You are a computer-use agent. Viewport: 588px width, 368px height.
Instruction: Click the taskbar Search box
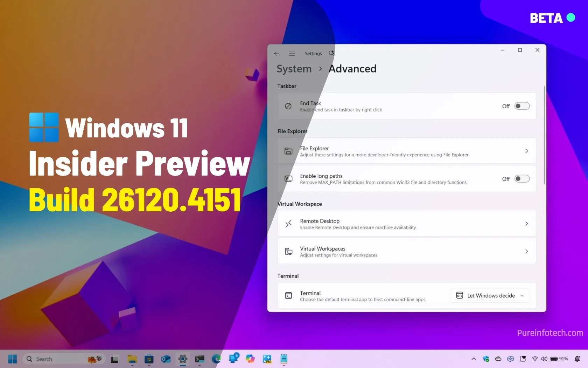click(64, 359)
